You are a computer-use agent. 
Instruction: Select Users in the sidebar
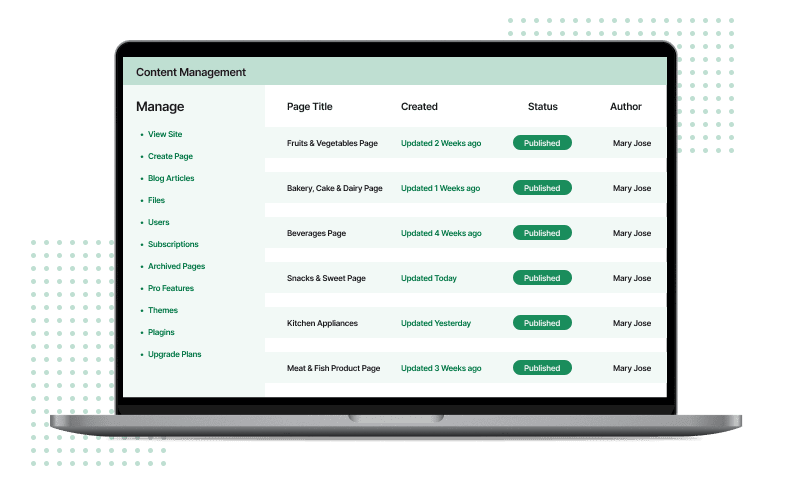[x=159, y=222]
